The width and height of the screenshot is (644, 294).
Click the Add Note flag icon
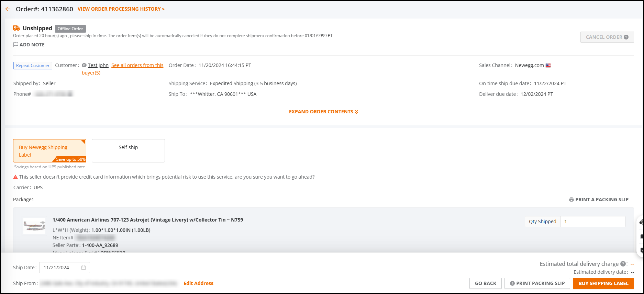click(15, 45)
